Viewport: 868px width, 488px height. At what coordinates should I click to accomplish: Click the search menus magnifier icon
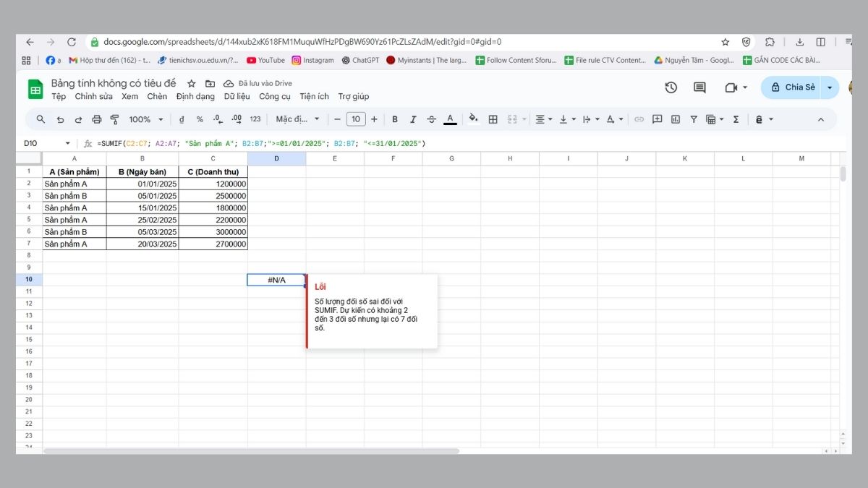coord(41,119)
